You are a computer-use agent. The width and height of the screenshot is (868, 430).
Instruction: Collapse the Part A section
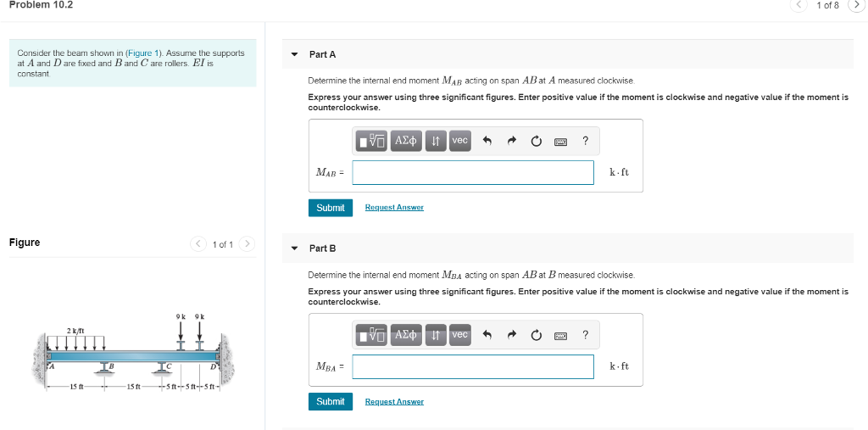pos(294,55)
